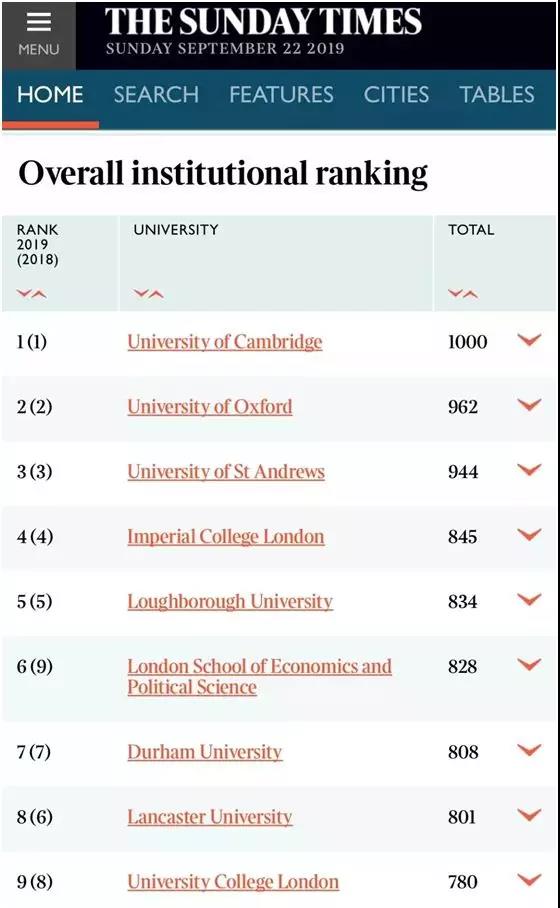Expand University of St Andrews details chevron
The image size is (560, 908).
click(x=529, y=470)
